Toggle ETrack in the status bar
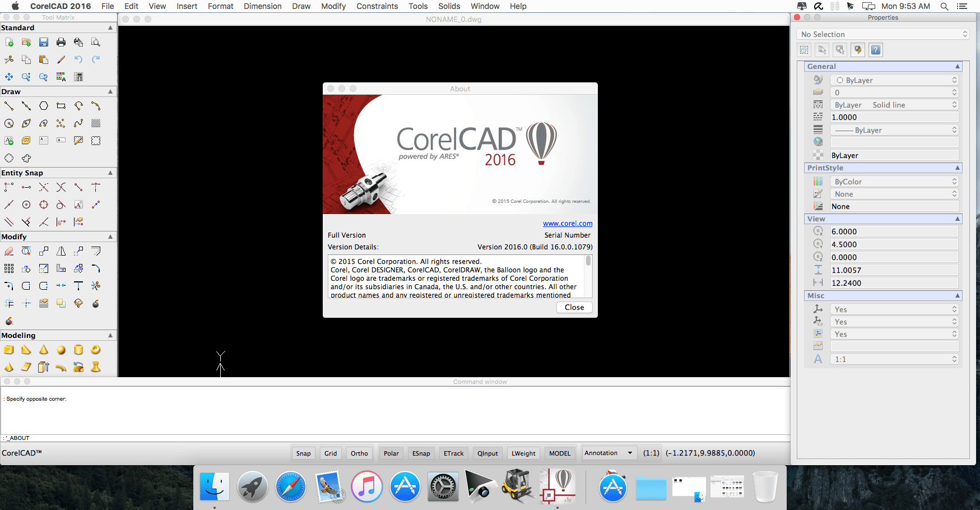The width and height of the screenshot is (980, 510). (454, 453)
